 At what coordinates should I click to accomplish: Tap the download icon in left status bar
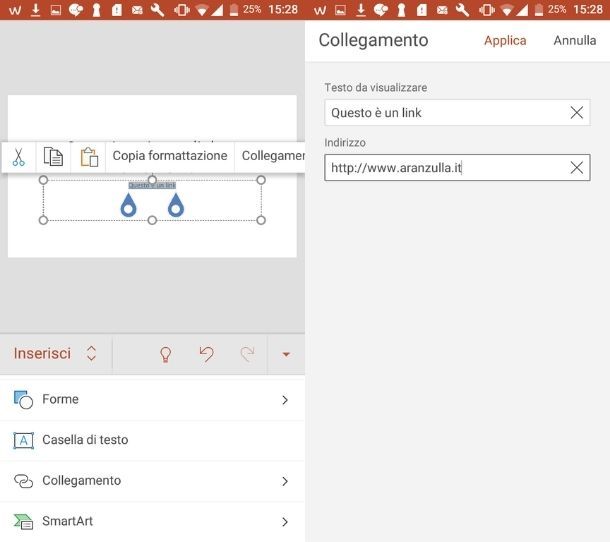[35, 10]
